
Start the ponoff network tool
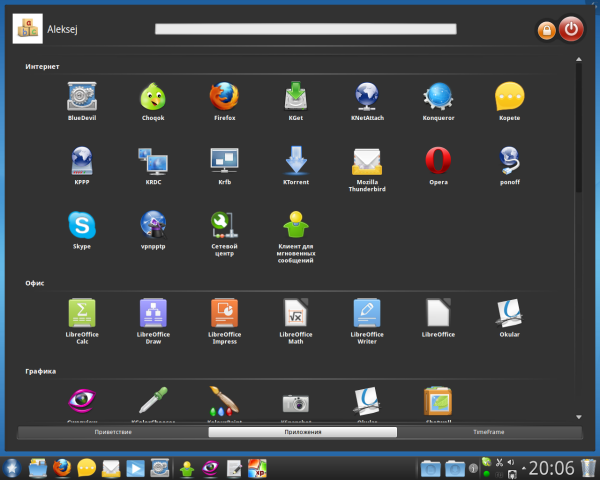509,165
